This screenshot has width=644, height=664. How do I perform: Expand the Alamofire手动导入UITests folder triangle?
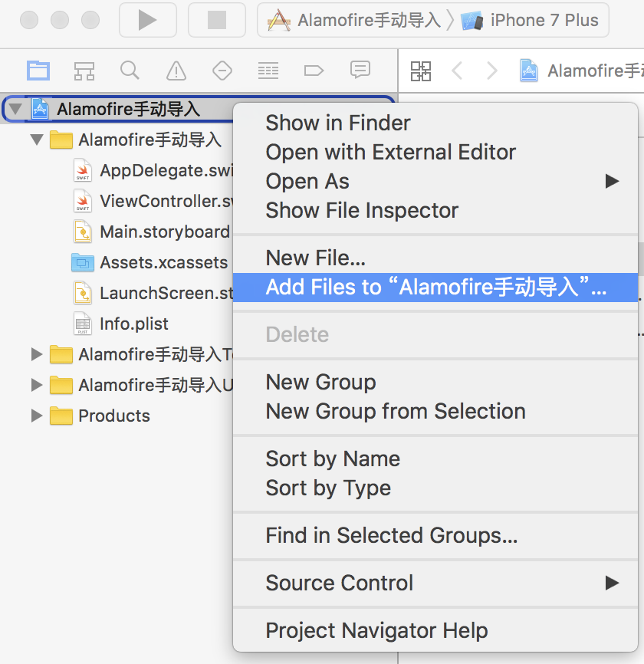37,384
